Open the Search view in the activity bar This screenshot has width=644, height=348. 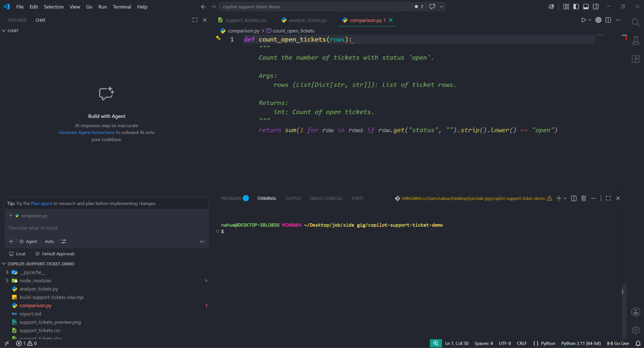[x=636, y=22]
